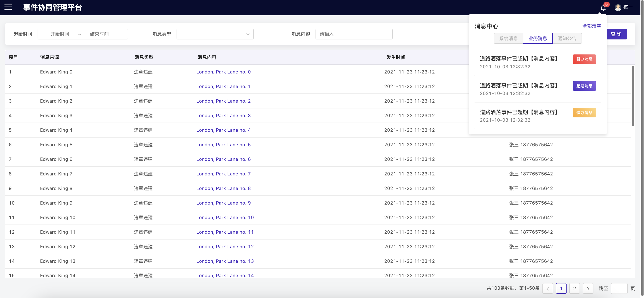Open link London, Park Lane no. 8
The width and height of the screenshot is (644, 298).
click(x=223, y=188)
